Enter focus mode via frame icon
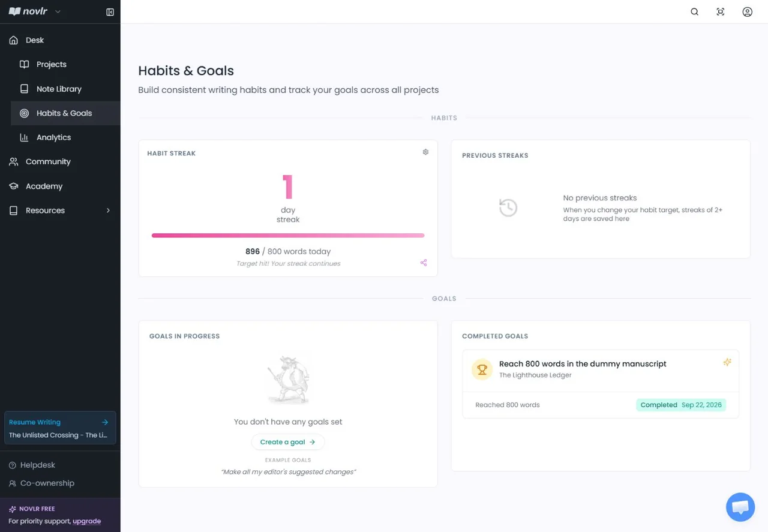The image size is (768, 532). click(x=721, y=12)
